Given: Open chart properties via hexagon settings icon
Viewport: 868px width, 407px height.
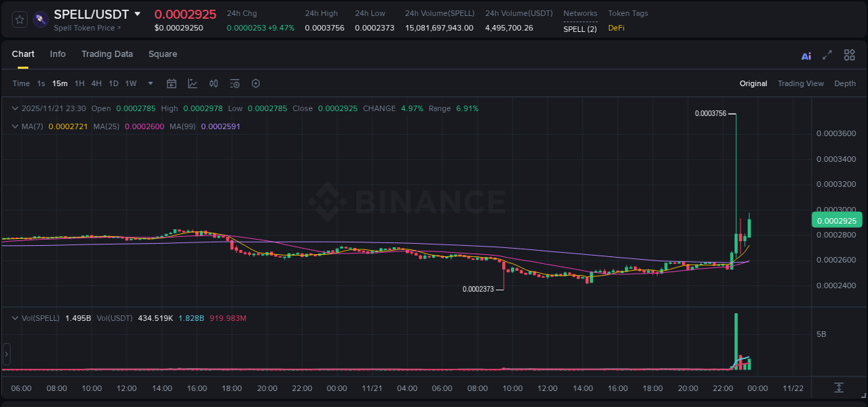Looking at the screenshot, I should point(256,83).
